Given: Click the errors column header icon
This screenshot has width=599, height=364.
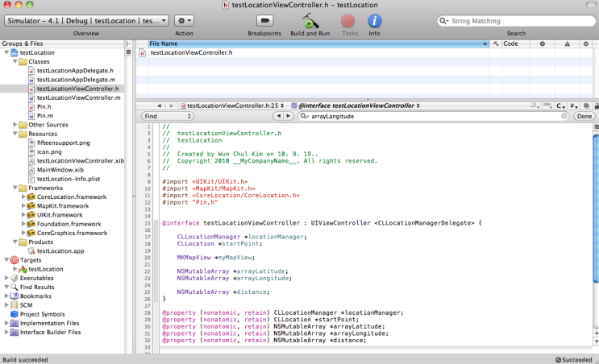Looking at the screenshot, I should (542, 43).
